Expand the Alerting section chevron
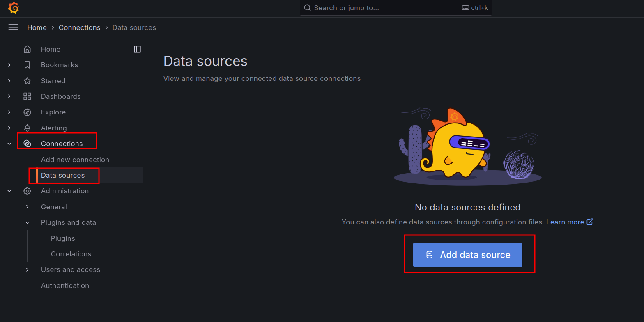This screenshot has height=322, width=644. click(x=9, y=128)
